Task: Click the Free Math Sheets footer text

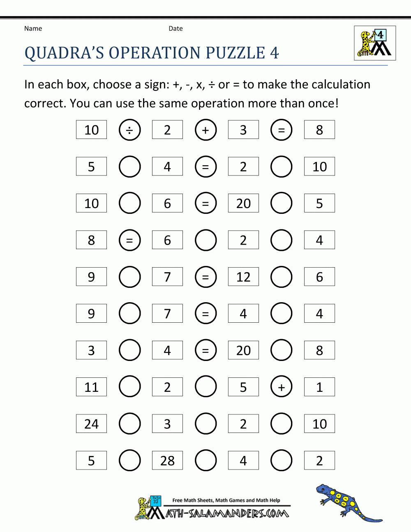Action: click(x=226, y=500)
